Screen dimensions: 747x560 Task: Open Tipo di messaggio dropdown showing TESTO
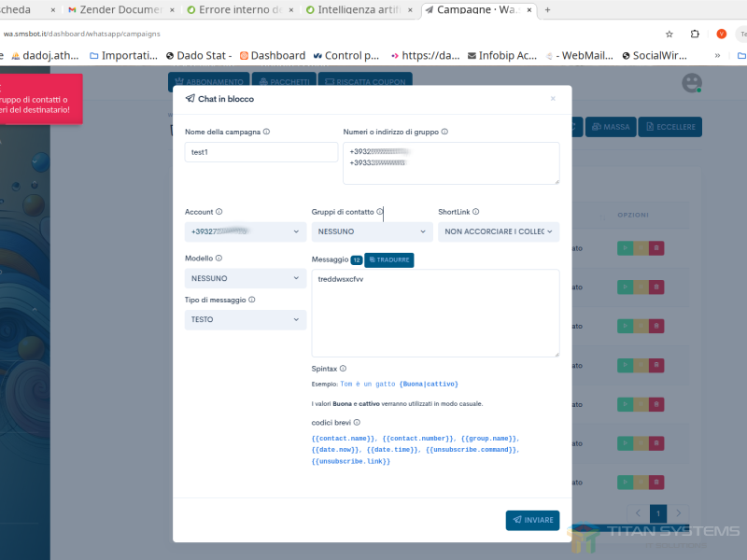pyautogui.click(x=246, y=319)
